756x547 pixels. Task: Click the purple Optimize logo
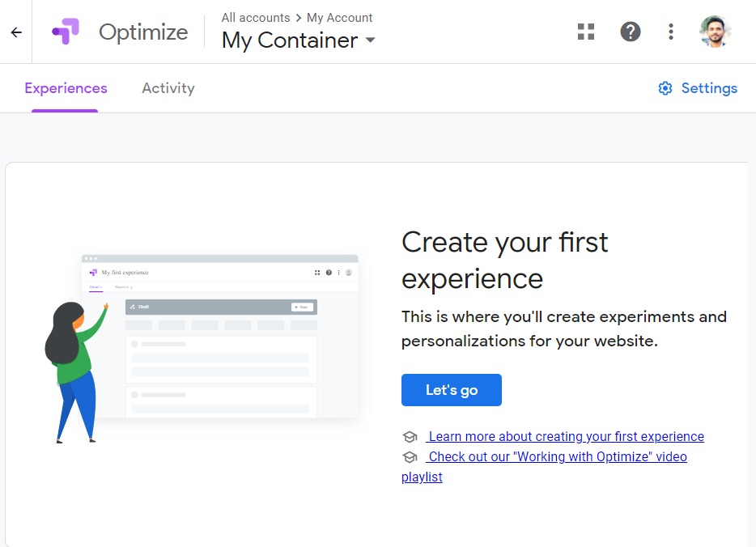tap(66, 32)
